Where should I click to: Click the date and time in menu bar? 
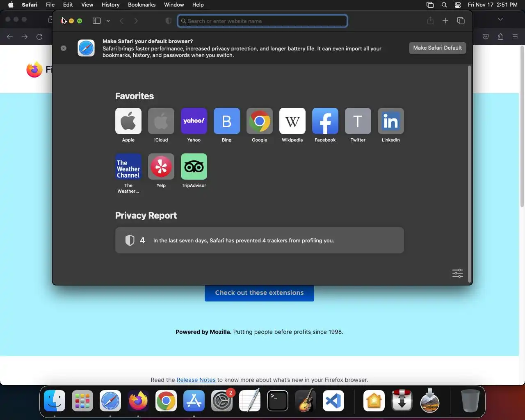click(493, 5)
